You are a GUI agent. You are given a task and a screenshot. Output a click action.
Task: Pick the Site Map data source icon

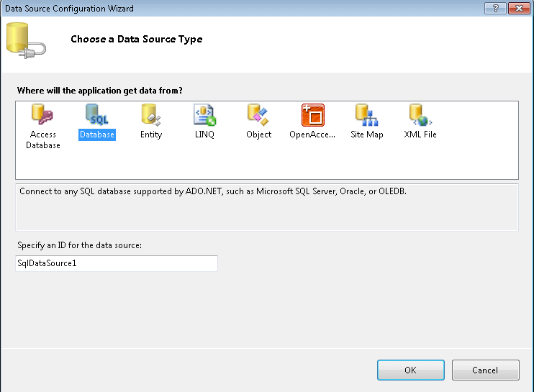(x=367, y=114)
